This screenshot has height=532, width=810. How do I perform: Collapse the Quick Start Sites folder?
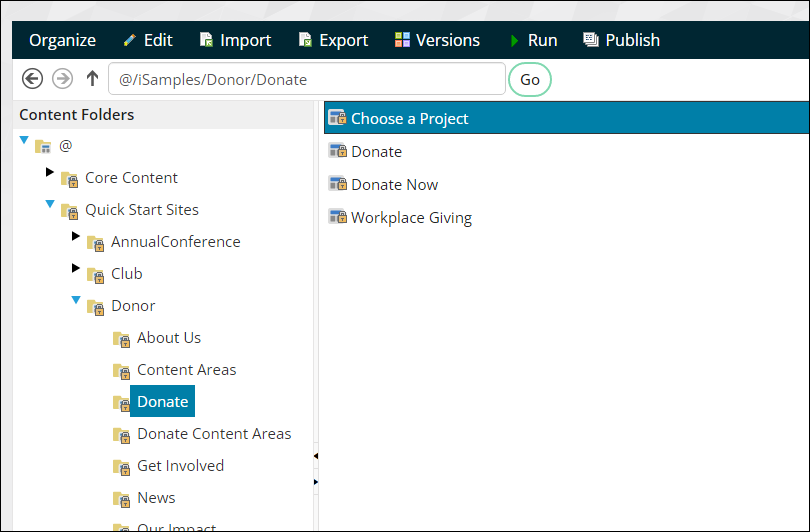[50, 204]
